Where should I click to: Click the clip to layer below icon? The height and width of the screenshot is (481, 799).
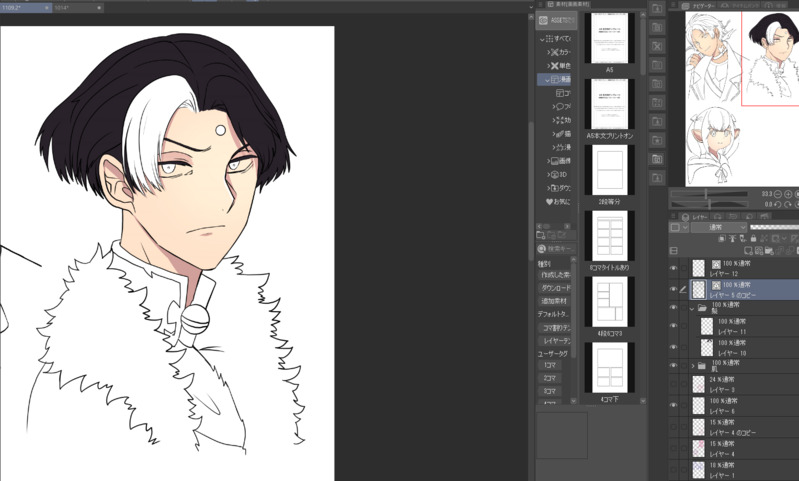click(x=722, y=238)
